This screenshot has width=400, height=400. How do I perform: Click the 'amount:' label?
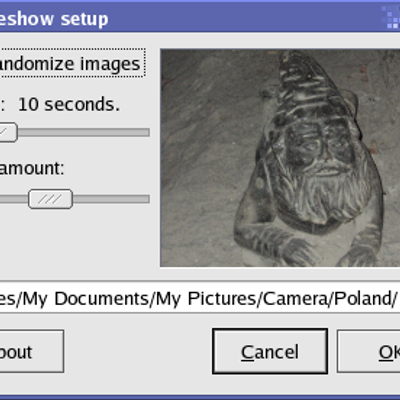(x=32, y=168)
